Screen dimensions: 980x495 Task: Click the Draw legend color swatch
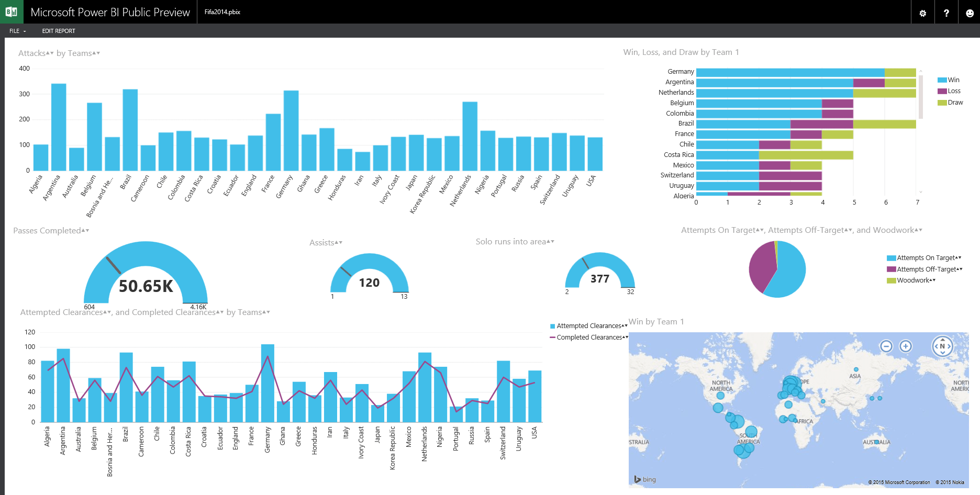(942, 103)
